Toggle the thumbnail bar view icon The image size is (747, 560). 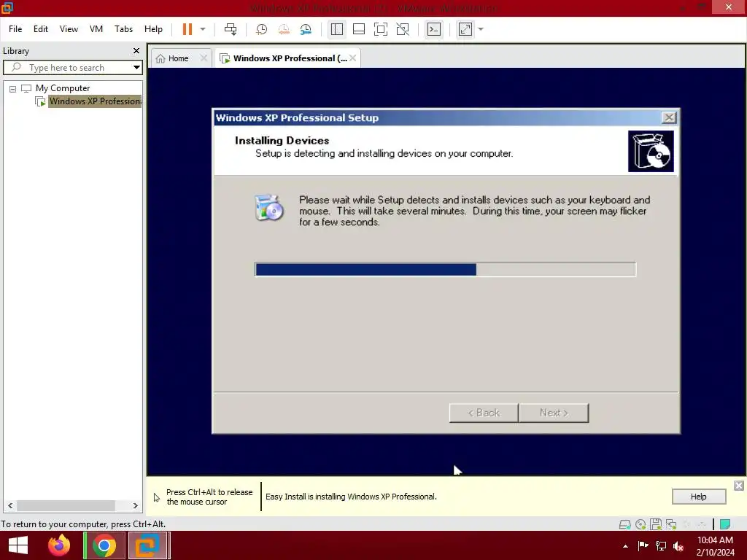point(359,29)
